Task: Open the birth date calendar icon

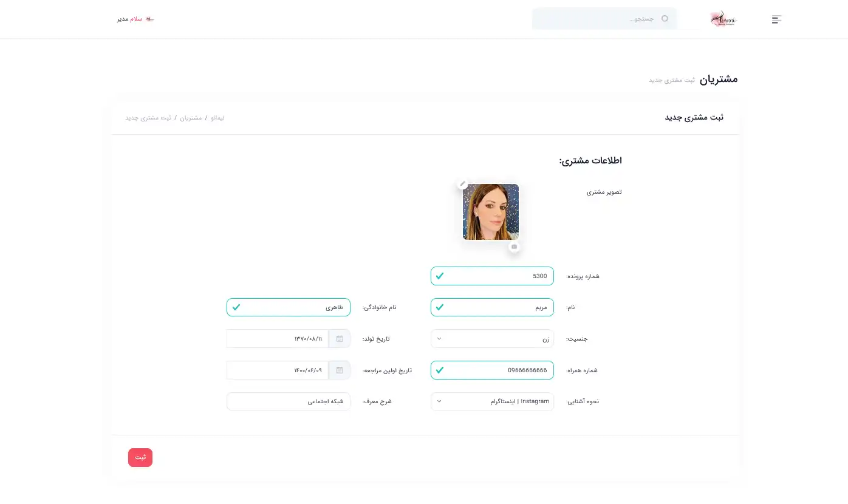Action: [340, 339]
